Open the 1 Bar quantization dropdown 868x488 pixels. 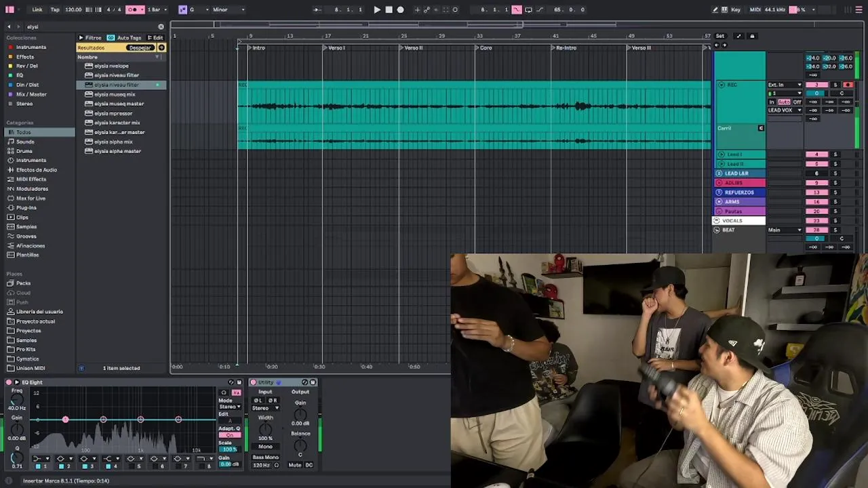(157, 9)
